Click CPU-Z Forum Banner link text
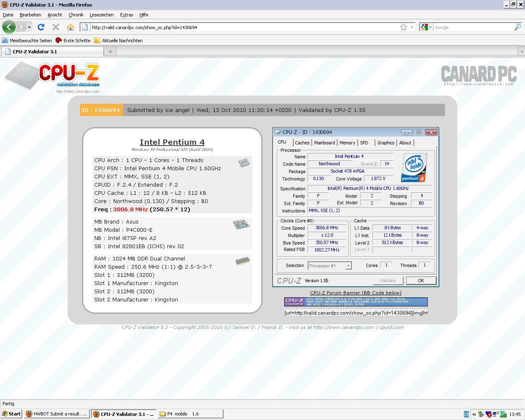The height and width of the screenshot is (420, 525). click(356, 293)
